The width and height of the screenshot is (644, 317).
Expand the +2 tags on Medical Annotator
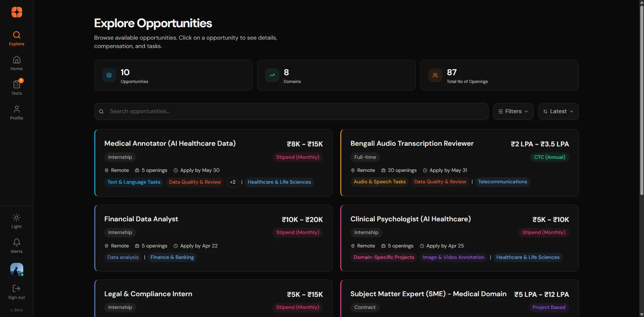click(233, 182)
